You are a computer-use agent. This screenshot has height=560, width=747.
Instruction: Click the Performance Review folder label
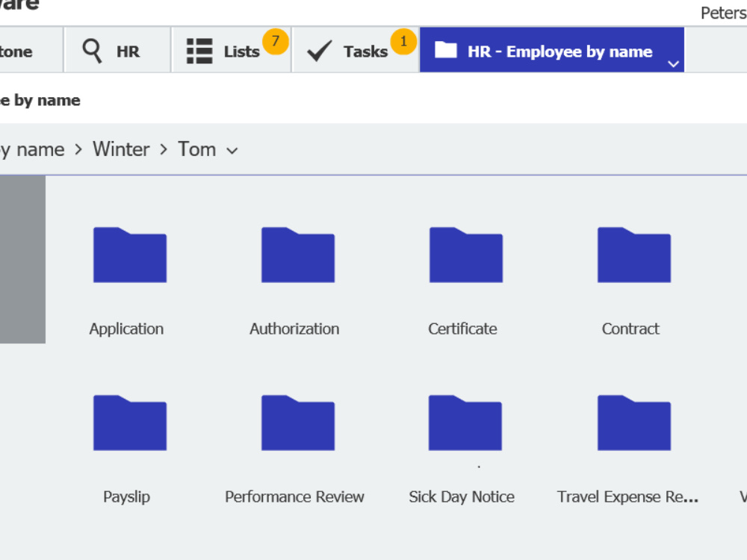pyautogui.click(x=294, y=497)
